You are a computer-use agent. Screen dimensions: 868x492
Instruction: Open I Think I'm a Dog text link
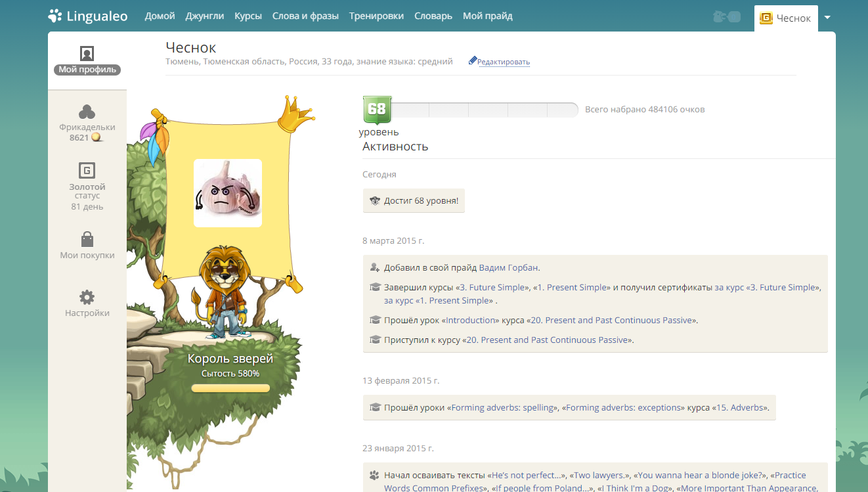[x=634, y=488]
